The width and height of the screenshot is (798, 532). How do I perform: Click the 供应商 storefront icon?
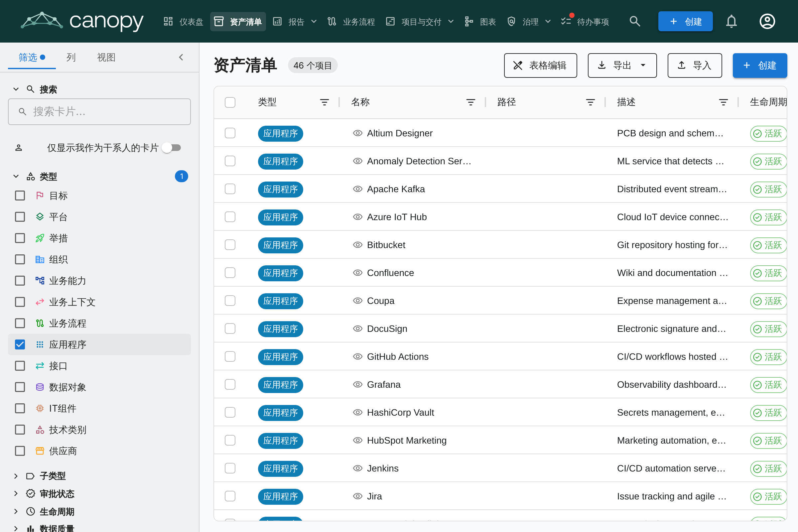click(x=40, y=451)
